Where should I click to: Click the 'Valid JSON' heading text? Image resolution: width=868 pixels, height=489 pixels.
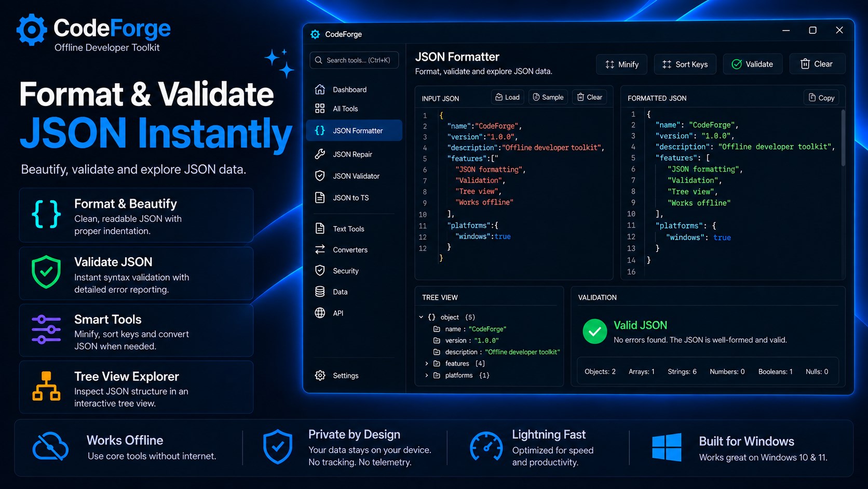pyautogui.click(x=640, y=325)
